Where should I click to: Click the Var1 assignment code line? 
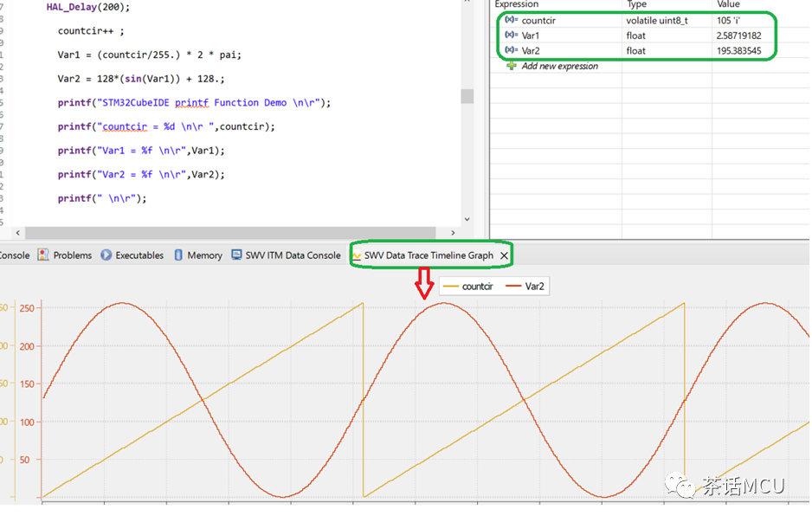pos(150,55)
